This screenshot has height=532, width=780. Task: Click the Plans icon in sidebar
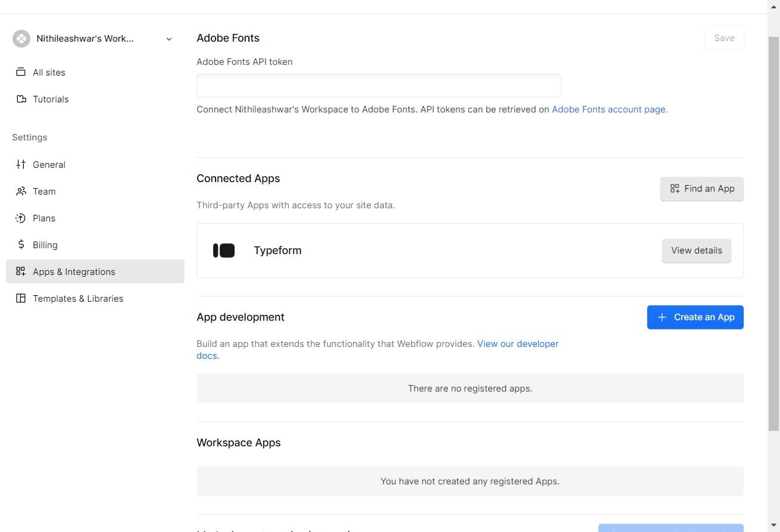[20, 218]
